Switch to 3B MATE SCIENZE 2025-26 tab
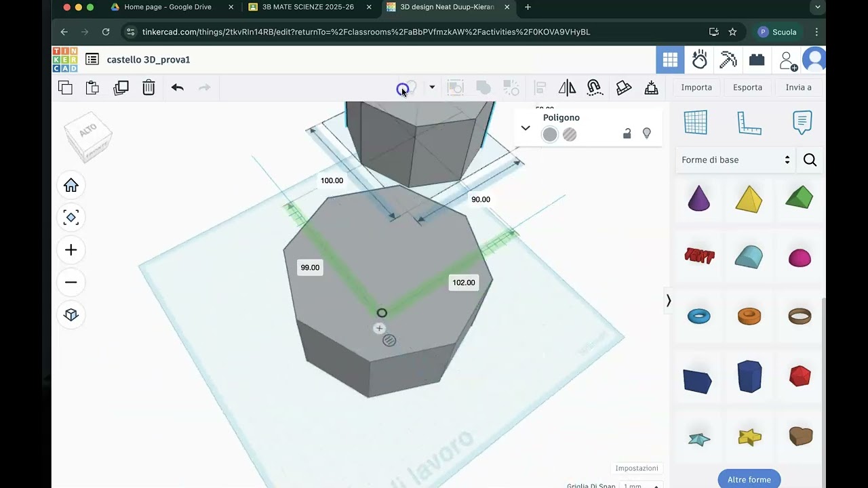This screenshot has width=868, height=488. pyautogui.click(x=308, y=7)
